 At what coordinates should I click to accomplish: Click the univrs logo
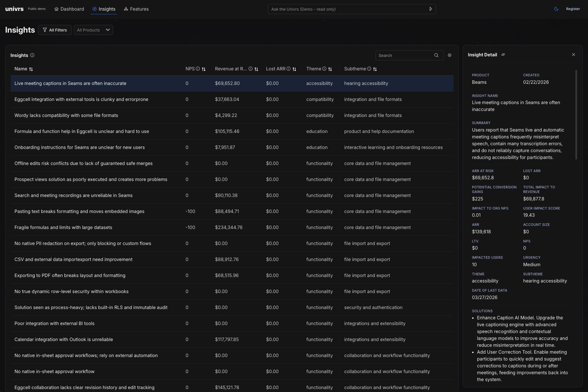[15, 9]
